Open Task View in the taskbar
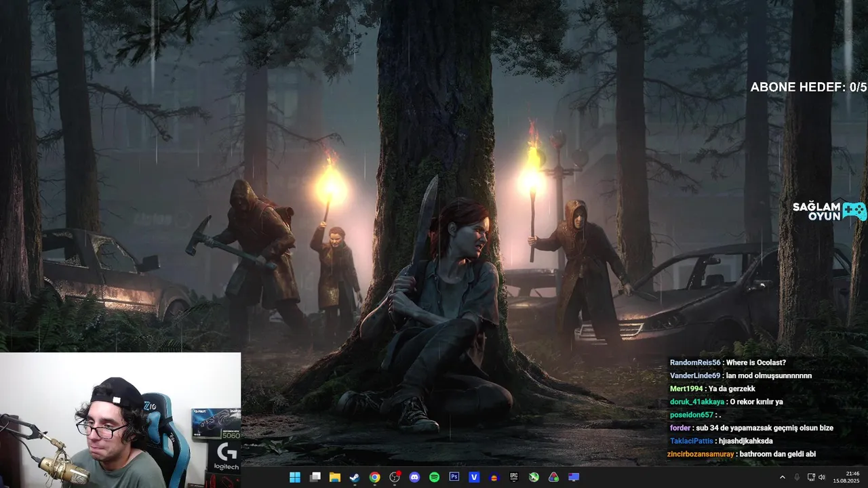Image resolution: width=868 pixels, height=488 pixels. (x=315, y=477)
